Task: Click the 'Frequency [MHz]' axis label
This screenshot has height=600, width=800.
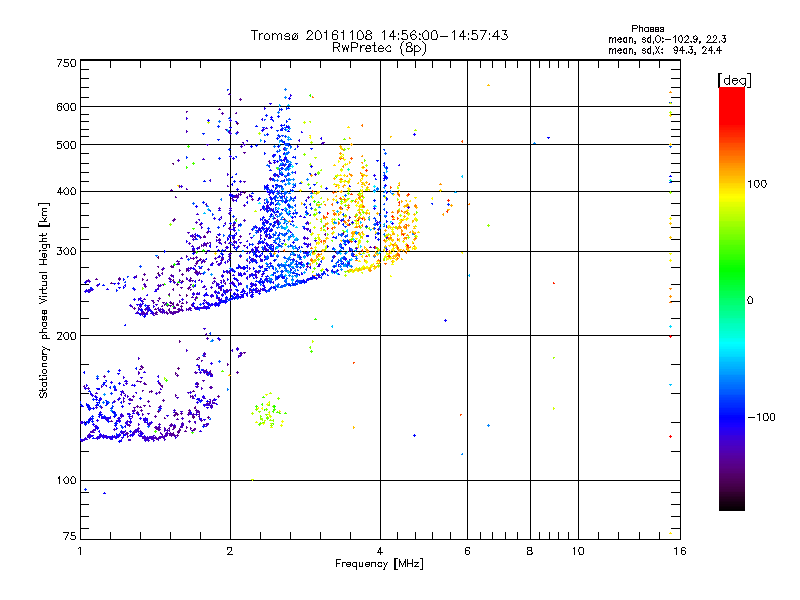Action: 379,564
